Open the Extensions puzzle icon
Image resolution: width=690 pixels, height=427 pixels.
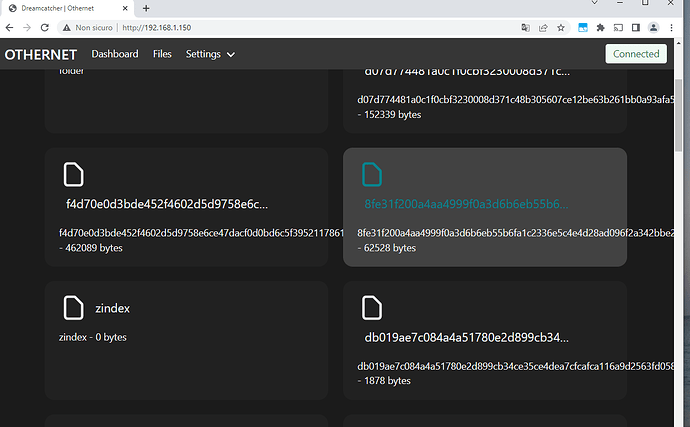(x=600, y=28)
